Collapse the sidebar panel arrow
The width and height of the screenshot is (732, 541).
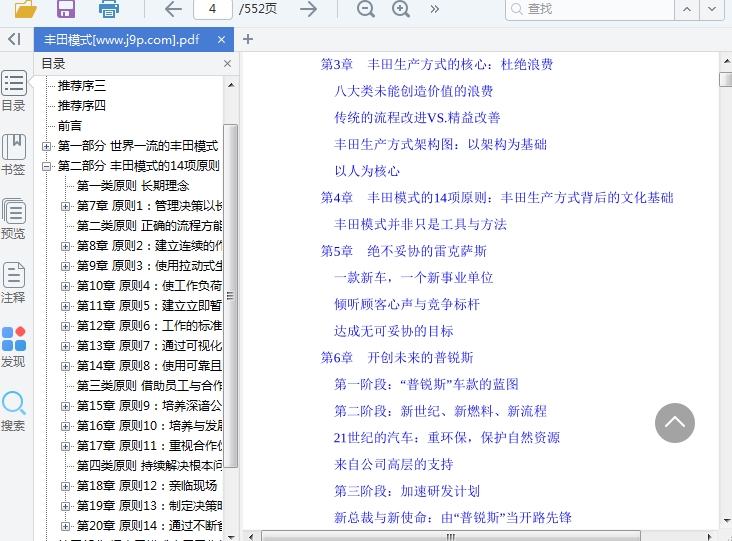point(14,39)
